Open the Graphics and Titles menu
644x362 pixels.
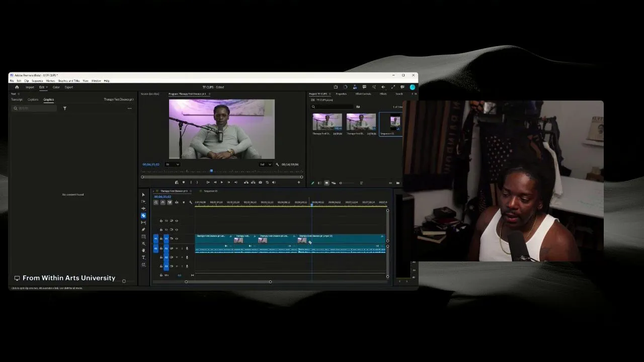(x=69, y=81)
